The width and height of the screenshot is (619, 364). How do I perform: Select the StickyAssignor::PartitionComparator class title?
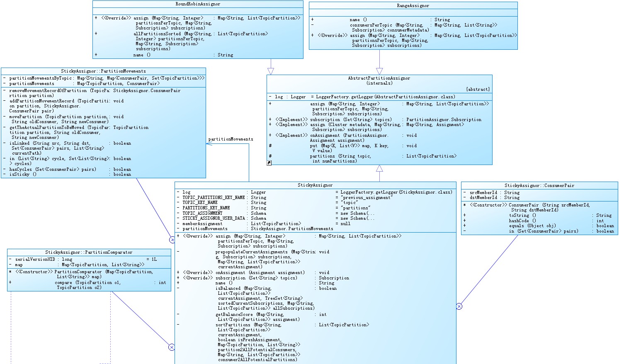click(x=89, y=252)
